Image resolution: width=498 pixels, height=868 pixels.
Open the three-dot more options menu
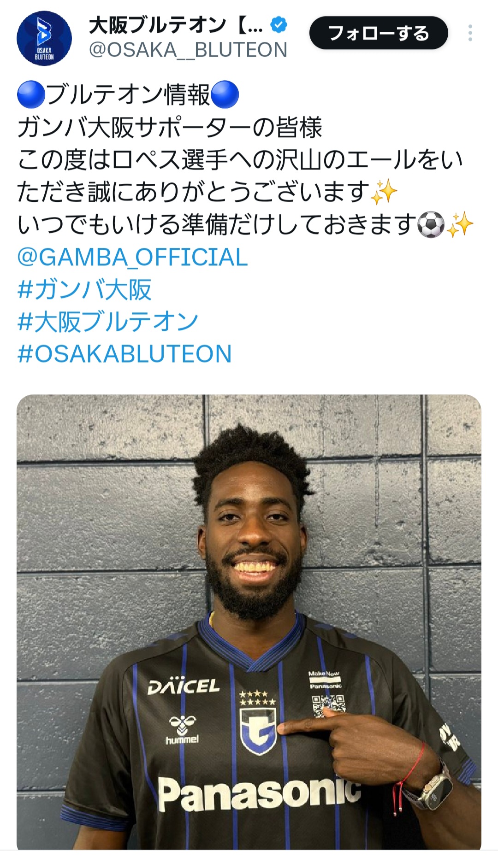tap(470, 33)
